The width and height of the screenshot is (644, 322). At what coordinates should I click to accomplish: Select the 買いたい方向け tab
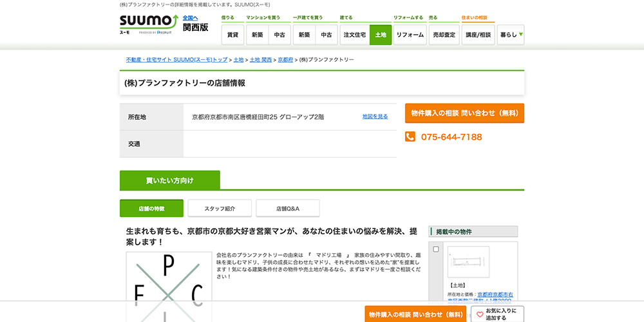[x=169, y=180]
